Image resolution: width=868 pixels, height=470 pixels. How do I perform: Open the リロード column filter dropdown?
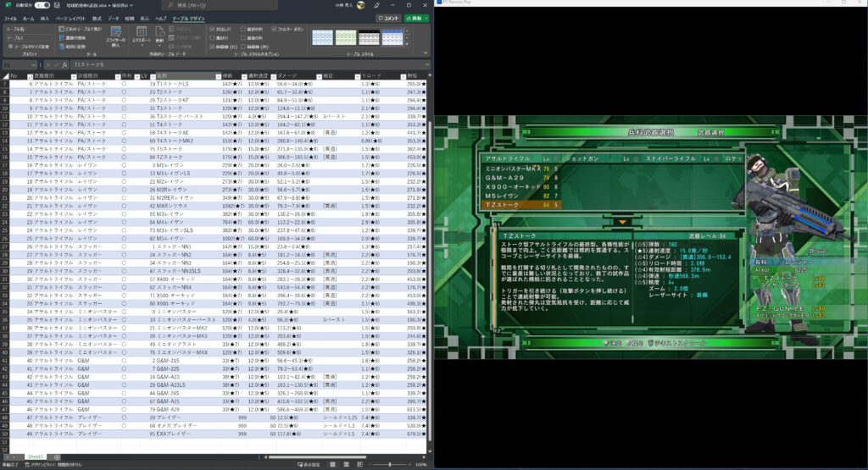pyautogui.click(x=403, y=76)
